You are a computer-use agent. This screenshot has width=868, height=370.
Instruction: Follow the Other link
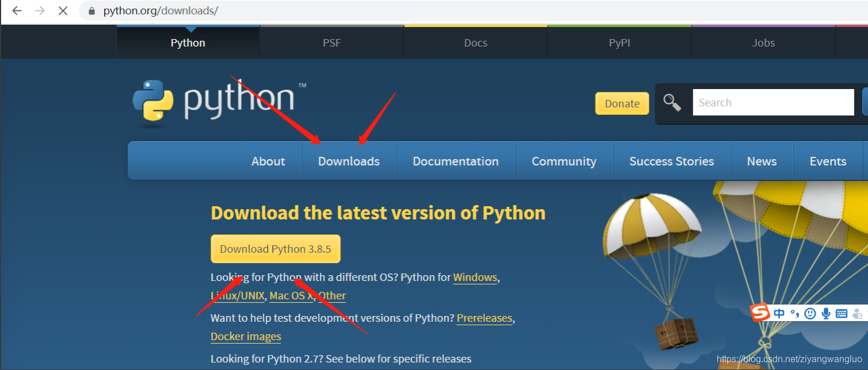(332, 296)
